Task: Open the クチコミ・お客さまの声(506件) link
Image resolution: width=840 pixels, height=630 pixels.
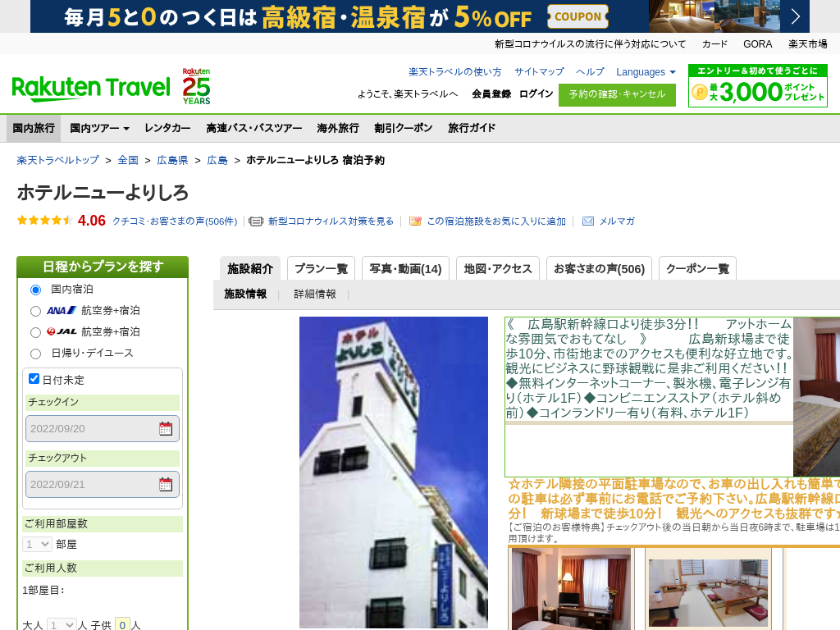Action: click(175, 221)
